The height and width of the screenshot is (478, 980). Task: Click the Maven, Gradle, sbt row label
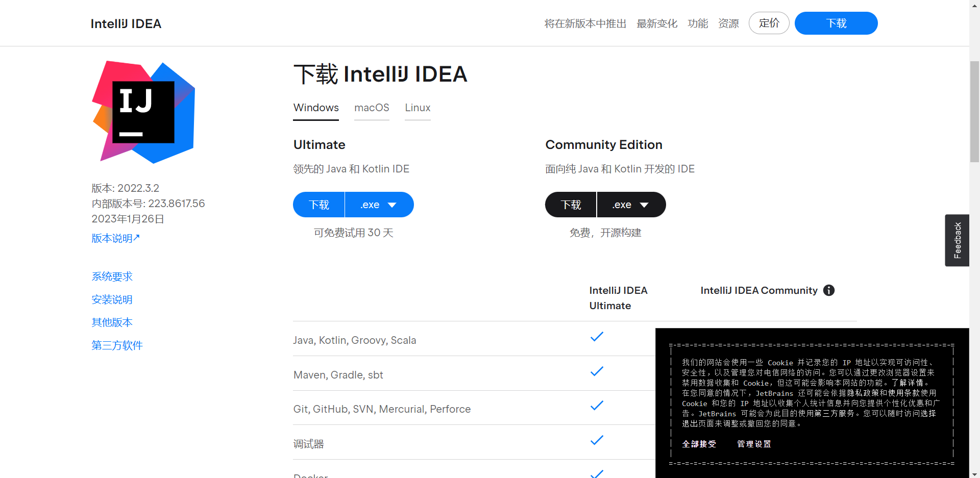(x=338, y=375)
